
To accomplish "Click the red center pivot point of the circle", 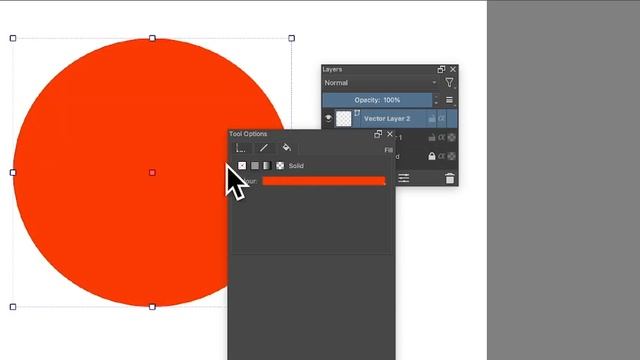I will [x=152, y=173].
